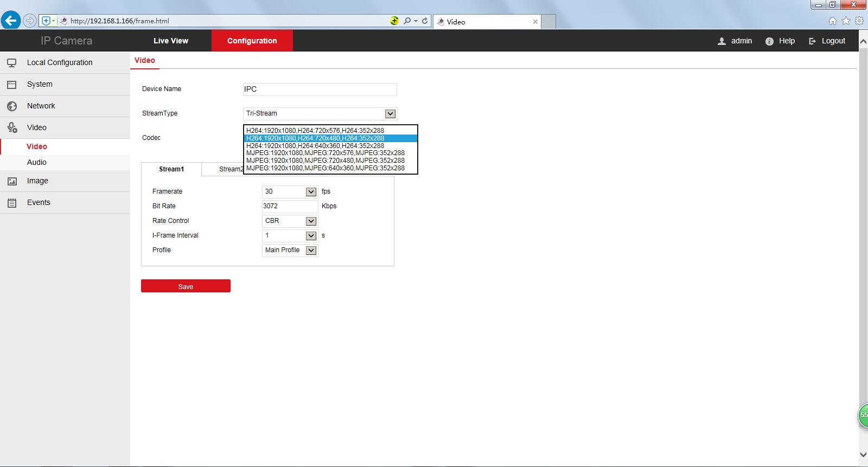Select H264 640x360 codec option
This screenshot has width=868, height=467.
(315, 146)
